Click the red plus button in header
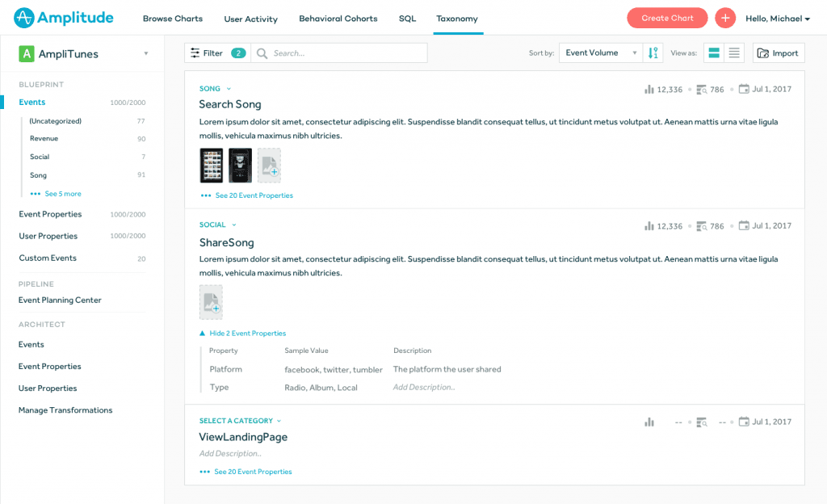The width and height of the screenshot is (827, 504). tap(725, 18)
